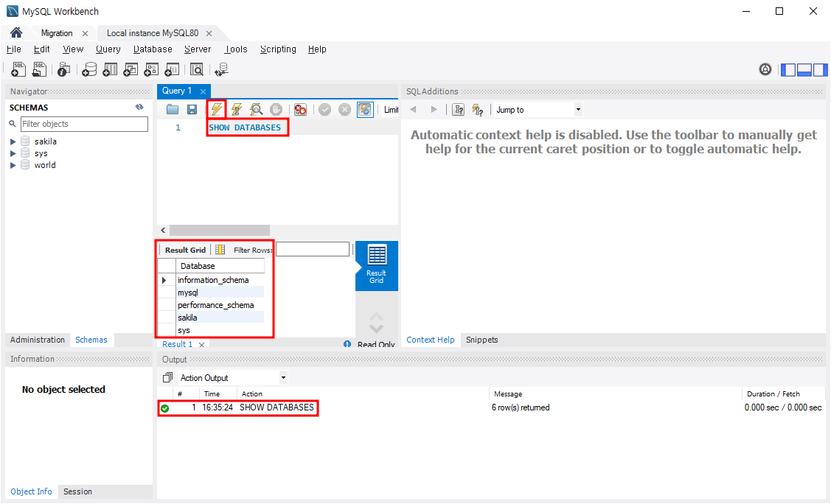Execute statement under cursor icon
This screenshot has width=831, height=504.
click(x=237, y=110)
